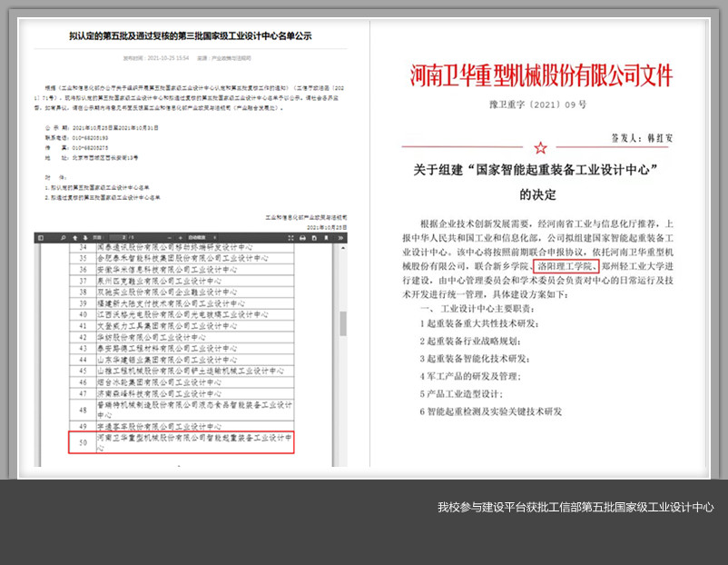Viewport: 728px width, 565px height.
Task: Switch PDF to presentation fullscreen mode
Action: [x=290, y=237]
